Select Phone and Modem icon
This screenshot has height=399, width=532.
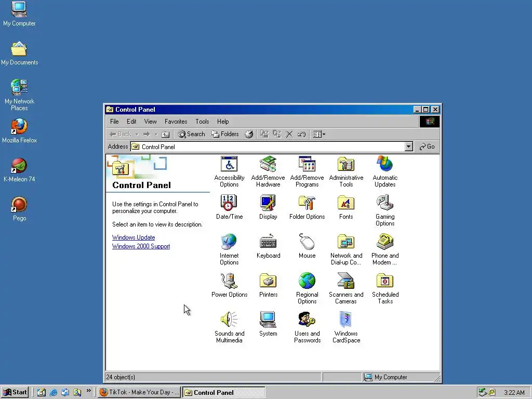pos(385,249)
